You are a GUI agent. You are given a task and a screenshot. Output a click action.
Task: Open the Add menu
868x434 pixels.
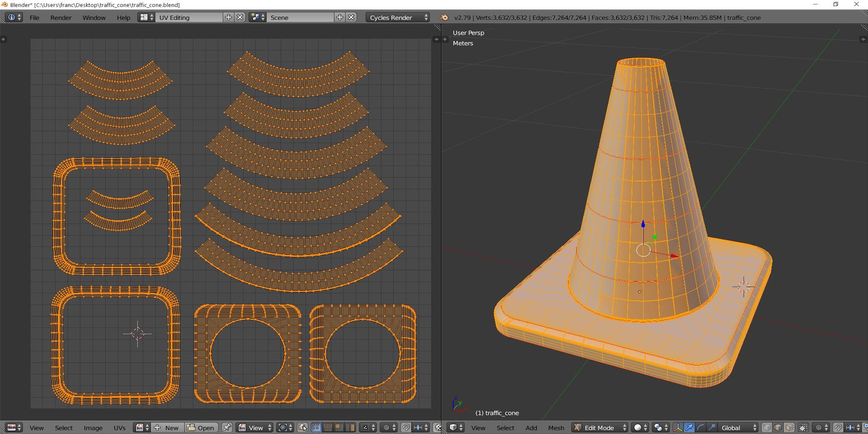click(531, 428)
